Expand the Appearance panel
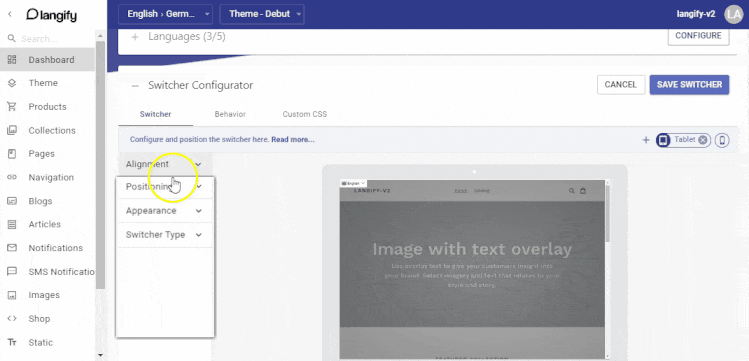This screenshot has width=749, height=361. (x=164, y=211)
